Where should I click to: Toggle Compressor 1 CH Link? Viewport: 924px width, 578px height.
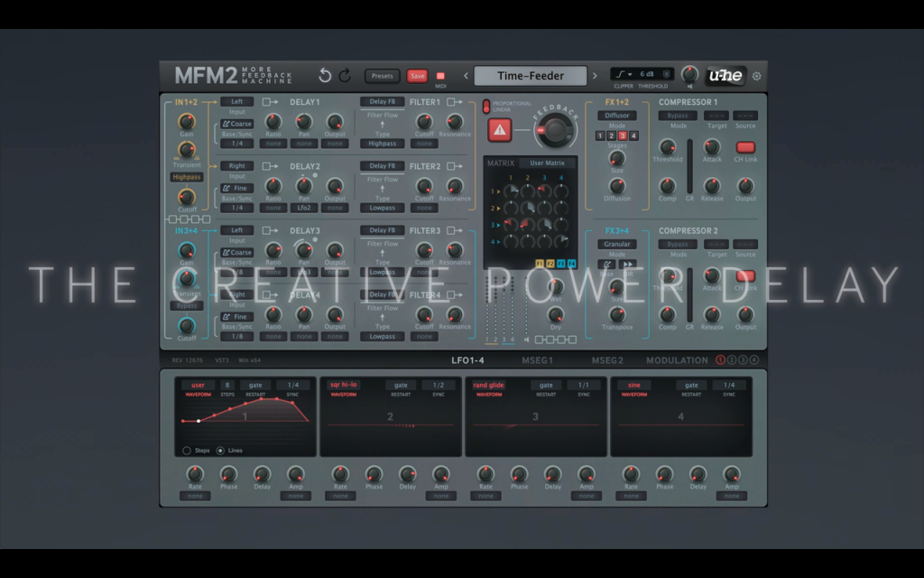coord(745,147)
